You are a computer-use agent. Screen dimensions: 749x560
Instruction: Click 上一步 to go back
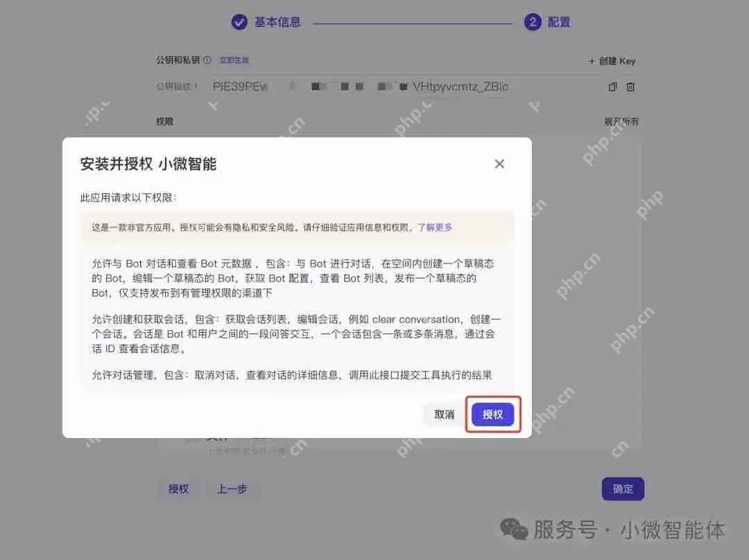pyautogui.click(x=234, y=489)
